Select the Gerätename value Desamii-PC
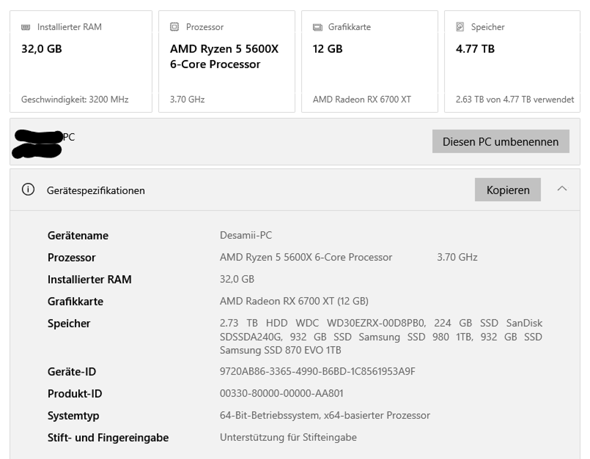The image size is (590, 459). click(246, 235)
